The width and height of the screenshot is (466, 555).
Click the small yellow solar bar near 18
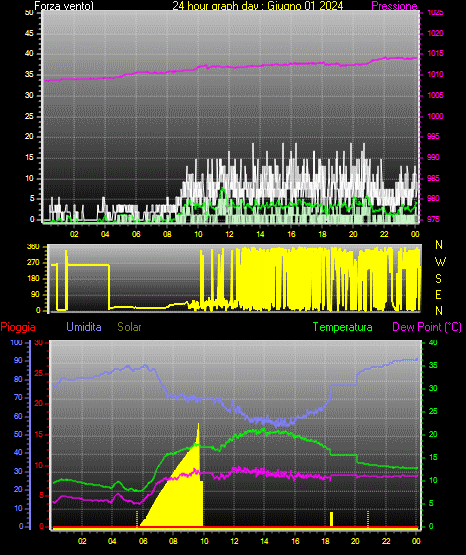pyautogui.click(x=332, y=519)
